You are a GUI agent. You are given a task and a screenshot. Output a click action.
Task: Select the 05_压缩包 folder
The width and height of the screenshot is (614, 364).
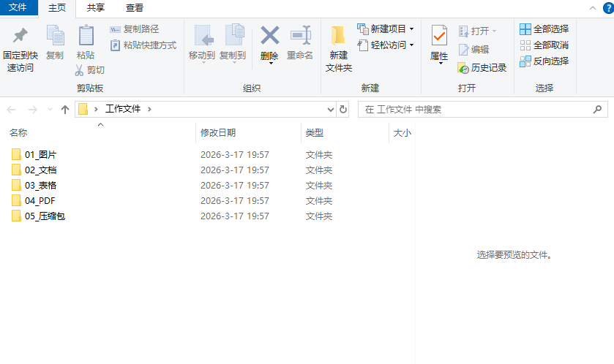point(45,216)
